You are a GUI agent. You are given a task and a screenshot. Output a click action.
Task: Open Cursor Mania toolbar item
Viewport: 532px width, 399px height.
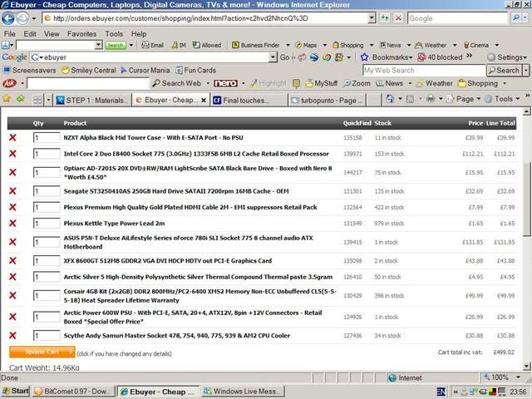145,70
